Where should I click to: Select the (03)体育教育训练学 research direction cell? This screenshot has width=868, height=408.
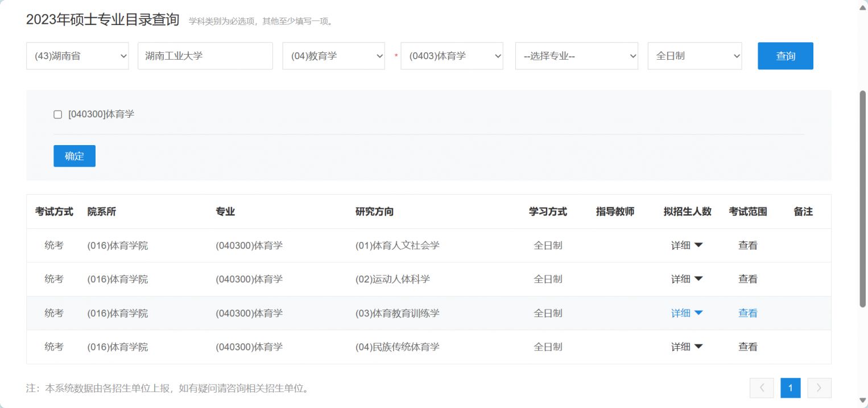pos(398,313)
